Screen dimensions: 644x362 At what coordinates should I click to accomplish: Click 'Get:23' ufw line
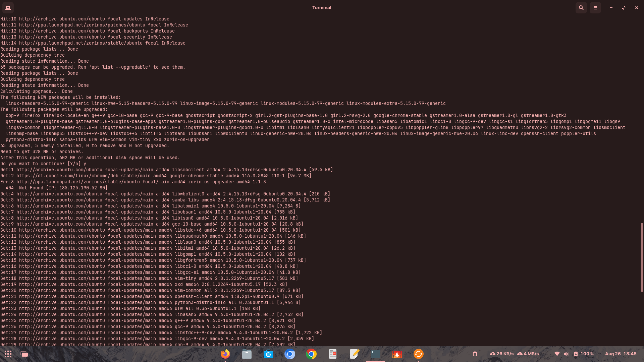pyautogui.click(x=130, y=309)
